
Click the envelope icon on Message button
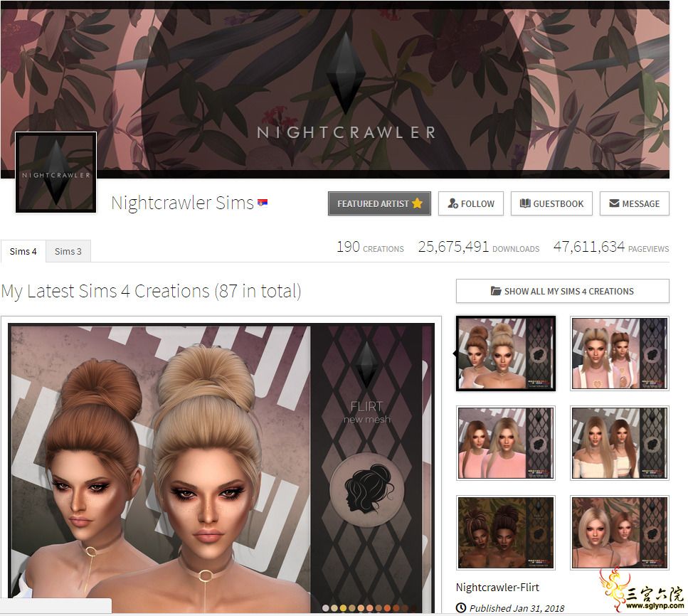[x=614, y=203]
